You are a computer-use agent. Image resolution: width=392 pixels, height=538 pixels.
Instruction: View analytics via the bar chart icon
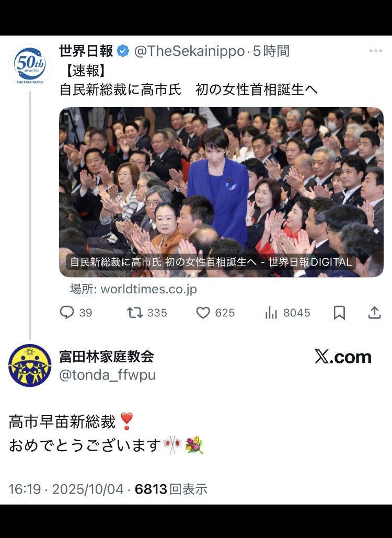click(x=271, y=313)
